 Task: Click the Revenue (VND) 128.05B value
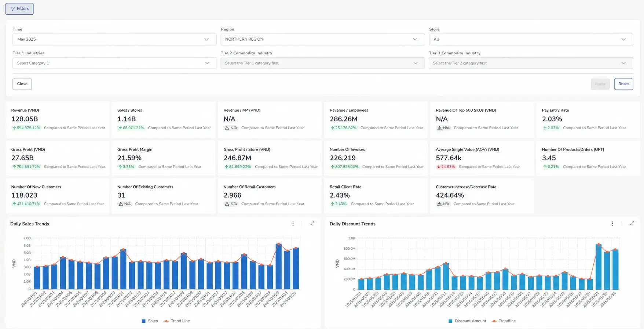[25, 119]
